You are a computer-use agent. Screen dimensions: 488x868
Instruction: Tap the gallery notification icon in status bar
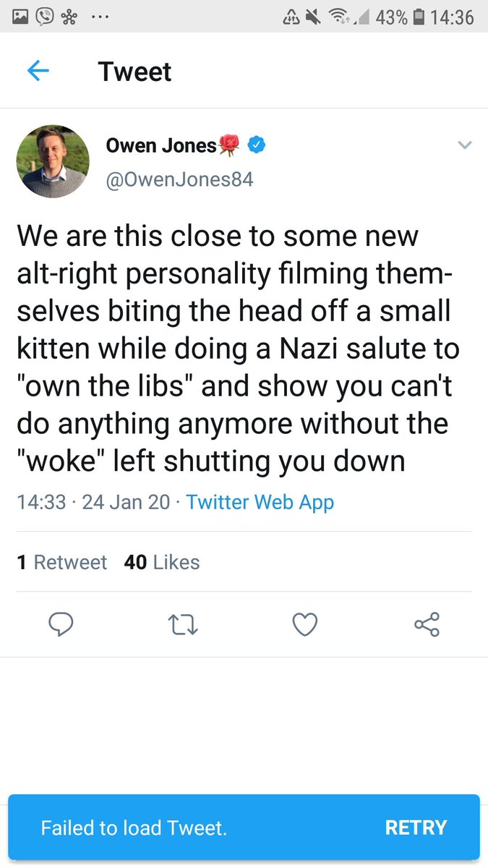[20, 17]
